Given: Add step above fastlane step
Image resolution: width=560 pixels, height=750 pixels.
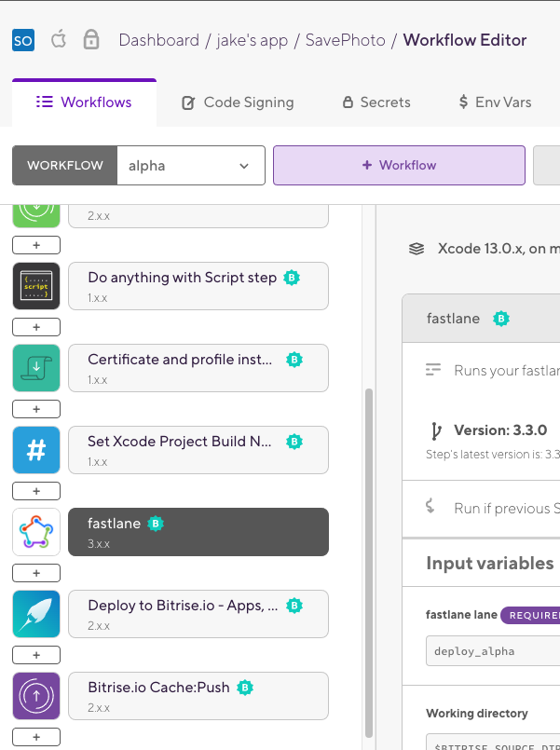Looking at the screenshot, I should coord(36,491).
